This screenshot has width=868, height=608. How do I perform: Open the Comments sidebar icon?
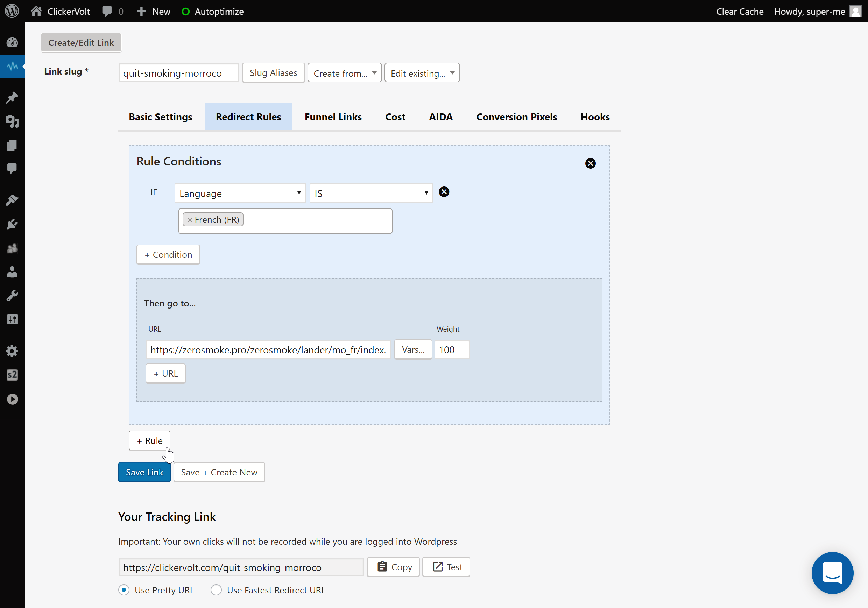point(13,169)
